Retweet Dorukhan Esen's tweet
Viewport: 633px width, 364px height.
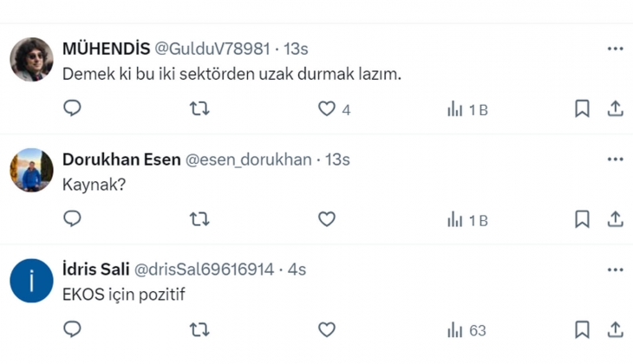tap(199, 220)
